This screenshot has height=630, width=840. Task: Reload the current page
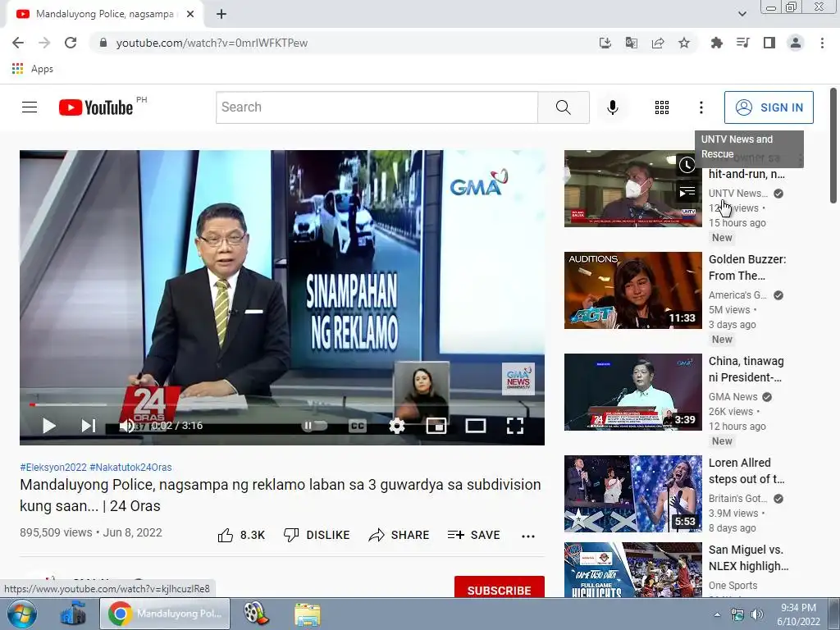[71, 43]
